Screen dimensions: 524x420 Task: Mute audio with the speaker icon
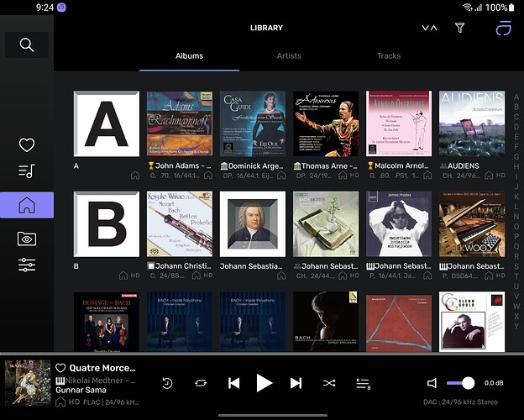click(x=432, y=383)
